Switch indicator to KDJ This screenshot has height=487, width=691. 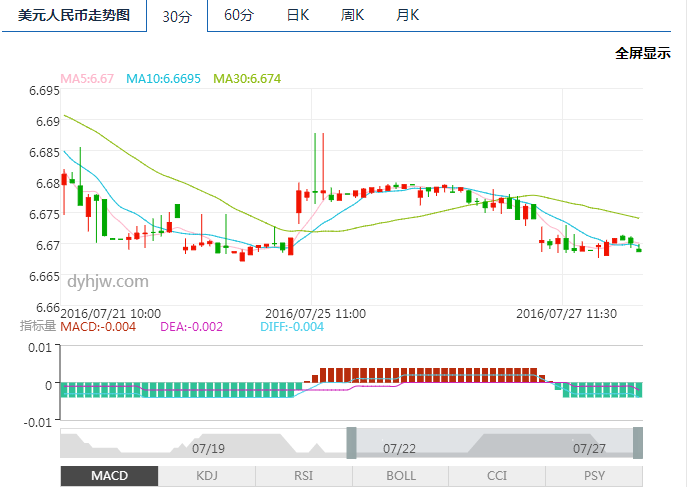pos(207,476)
